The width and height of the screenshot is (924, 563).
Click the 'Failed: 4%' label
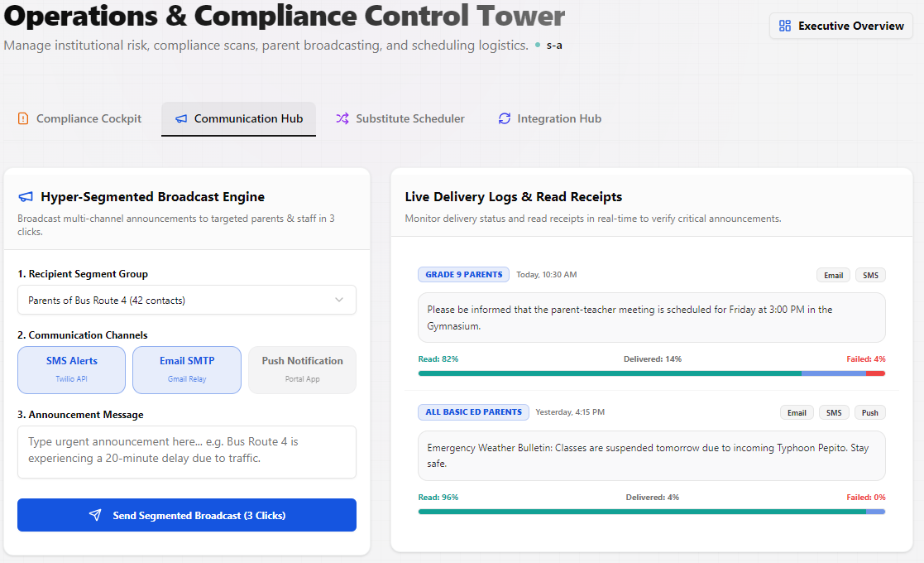pyautogui.click(x=866, y=359)
